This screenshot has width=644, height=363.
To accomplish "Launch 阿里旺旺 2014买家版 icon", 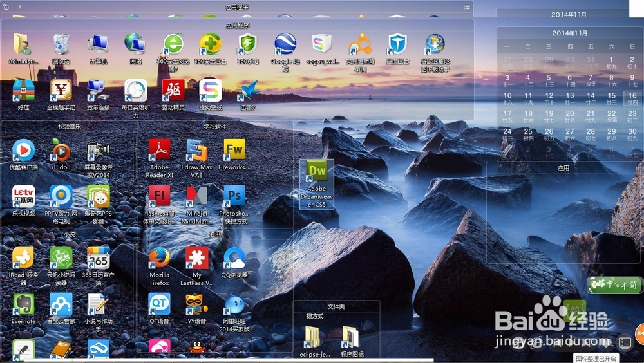I will click(234, 304).
